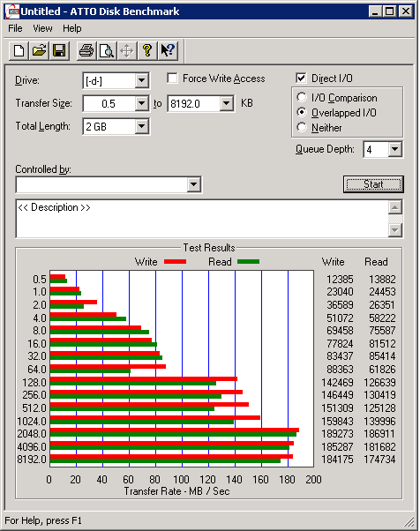Click the Open file folder icon
This screenshot has width=420, height=531.
[39, 51]
